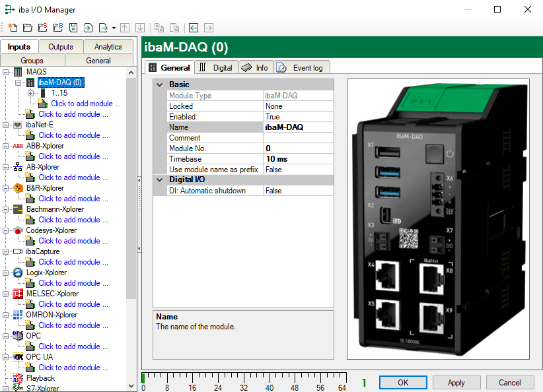Click the new configuration toolbar icon
The image size is (543, 392).
13,28
